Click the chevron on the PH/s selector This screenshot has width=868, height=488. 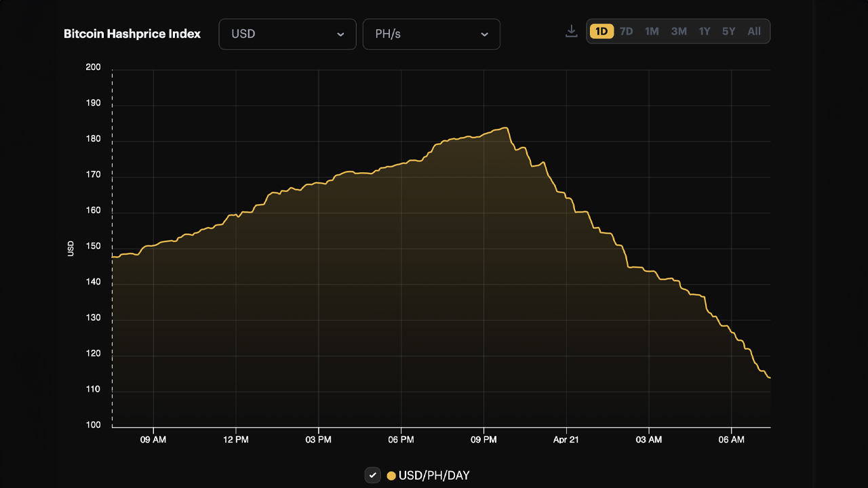[484, 34]
